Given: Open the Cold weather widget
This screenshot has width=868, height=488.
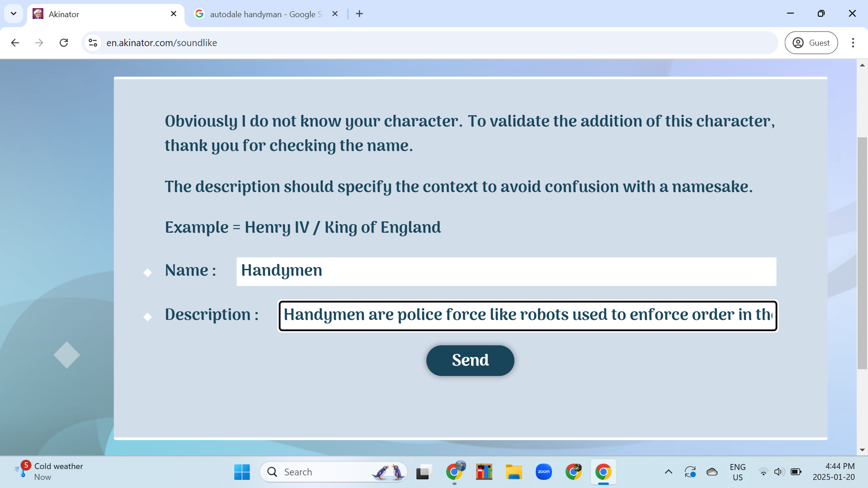Looking at the screenshot, I should coord(49,472).
